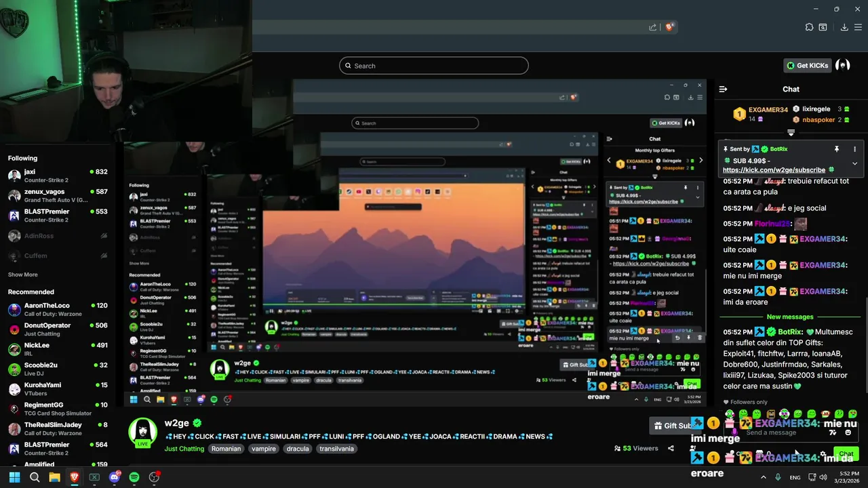This screenshot has width=868, height=488.
Task: Click the share page icon in address bar
Action: coord(652,27)
